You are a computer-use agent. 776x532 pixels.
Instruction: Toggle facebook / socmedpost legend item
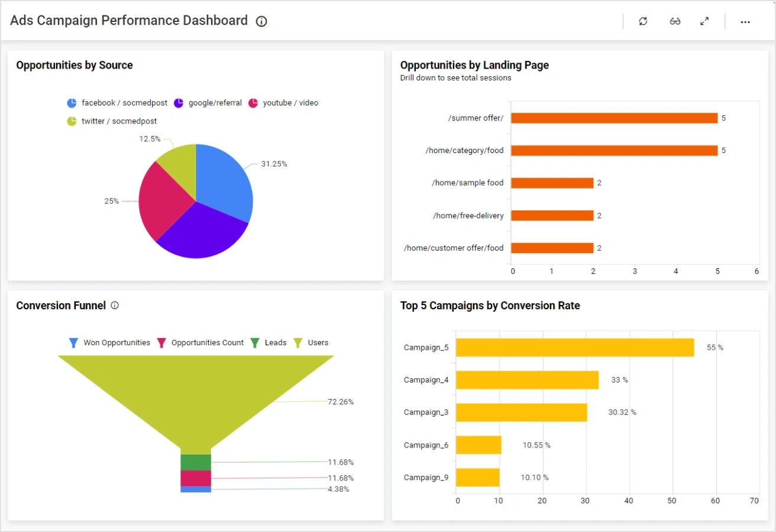pos(72,103)
